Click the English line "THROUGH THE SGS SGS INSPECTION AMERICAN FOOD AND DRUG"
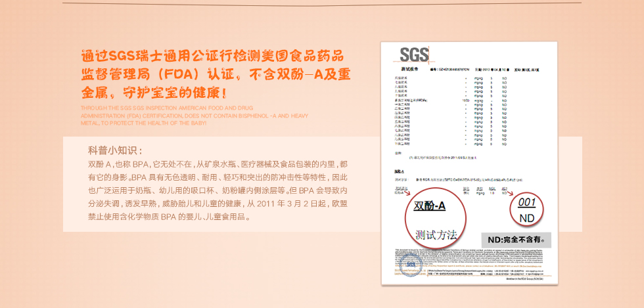The width and height of the screenshot is (644, 308). click(167, 108)
